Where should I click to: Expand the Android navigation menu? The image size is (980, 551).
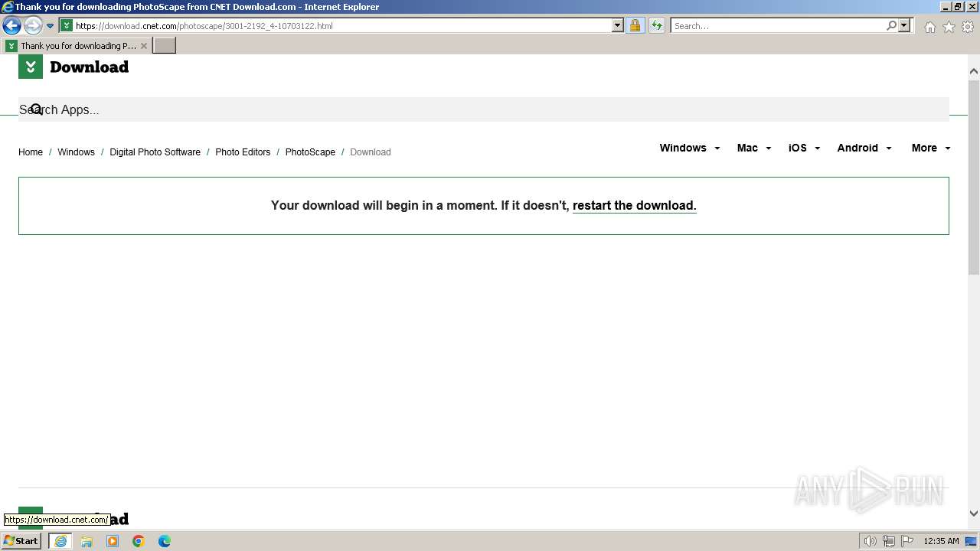[x=864, y=148]
